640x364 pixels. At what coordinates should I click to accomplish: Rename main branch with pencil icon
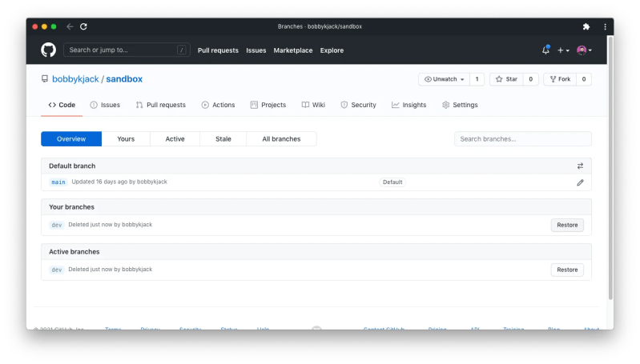[580, 182]
